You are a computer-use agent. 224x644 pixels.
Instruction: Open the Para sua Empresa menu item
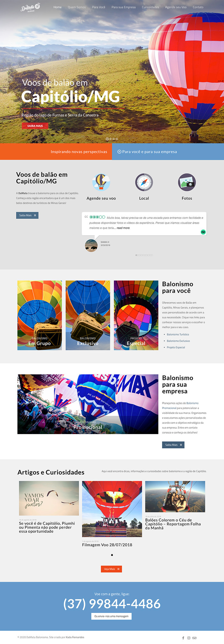pos(124,7)
